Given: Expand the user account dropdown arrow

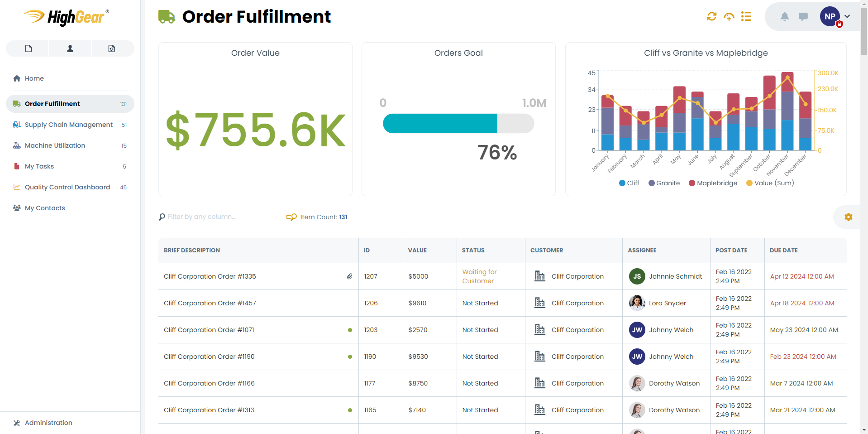Looking at the screenshot, I should pyautogui.click(x=847, y=16).
